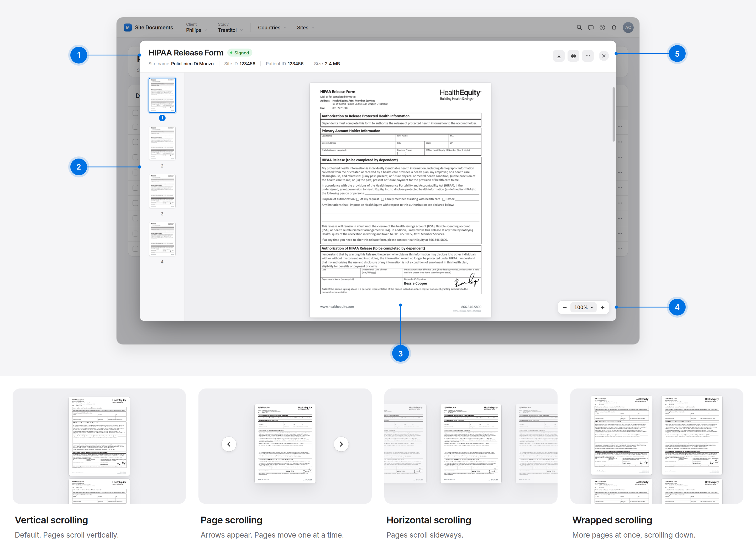Screen dimensions: 756x557
Task: Download the HIPAA Release Form
Action: tap(559, 56)
